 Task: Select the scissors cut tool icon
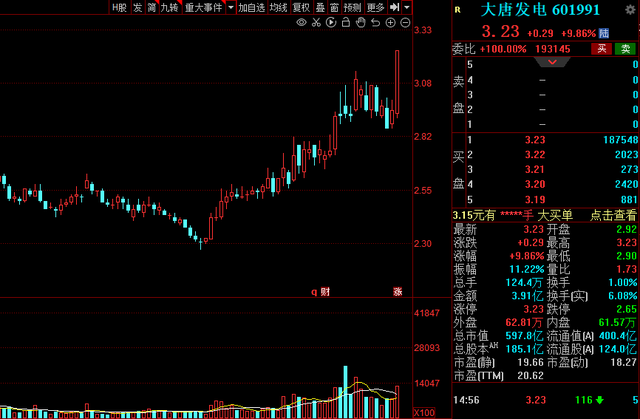pos(316,22)
